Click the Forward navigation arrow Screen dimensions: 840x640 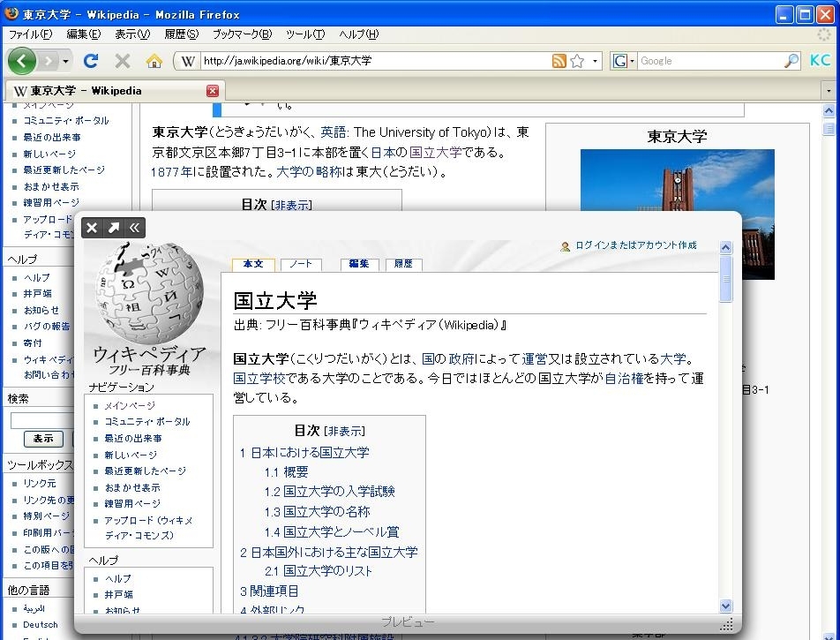click(49, 61)
